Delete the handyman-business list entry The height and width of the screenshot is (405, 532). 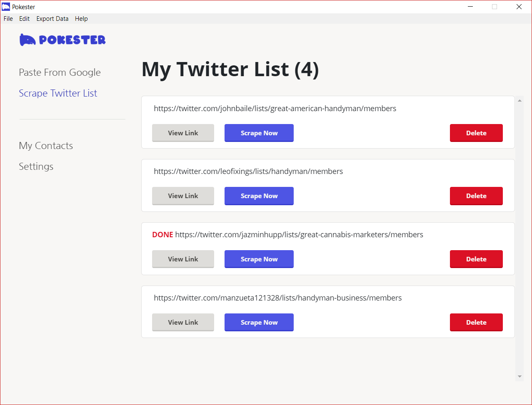pyautogui.click(x=476, y=323)
